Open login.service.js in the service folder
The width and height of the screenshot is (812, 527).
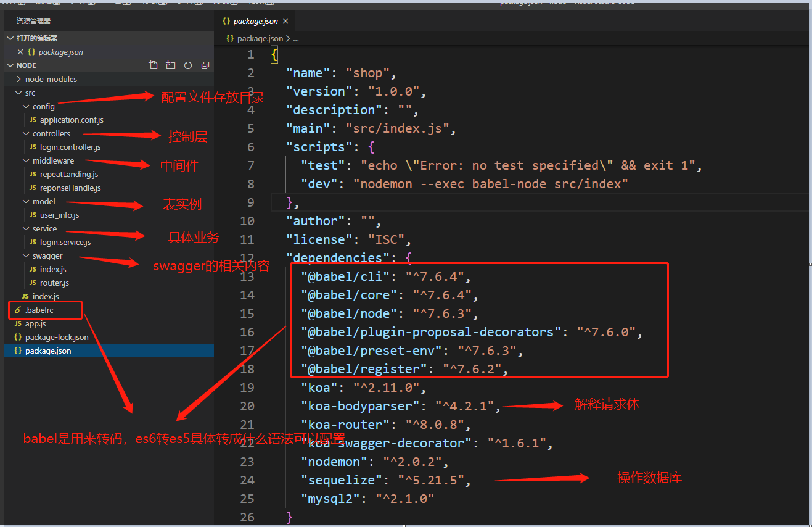[x=65, y=242]
